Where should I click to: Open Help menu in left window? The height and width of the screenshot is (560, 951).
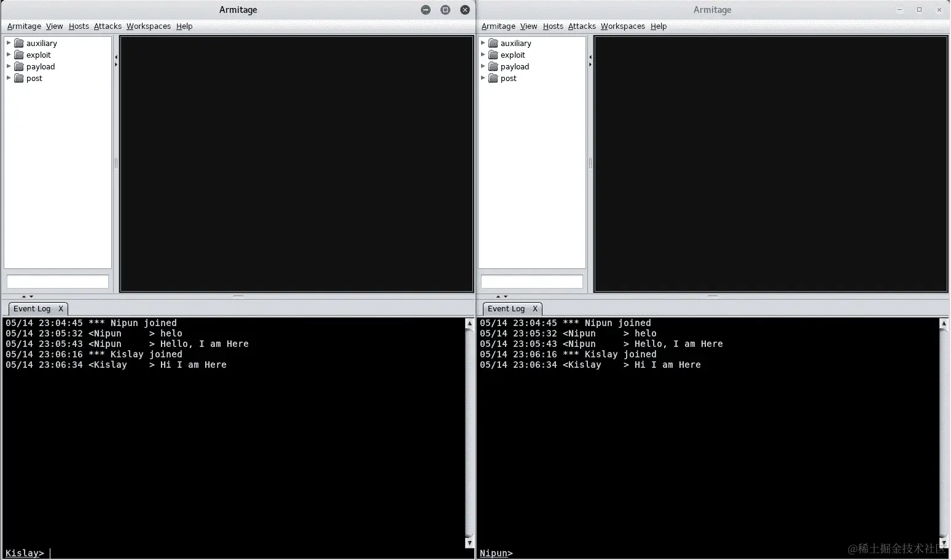pos(184,26)
